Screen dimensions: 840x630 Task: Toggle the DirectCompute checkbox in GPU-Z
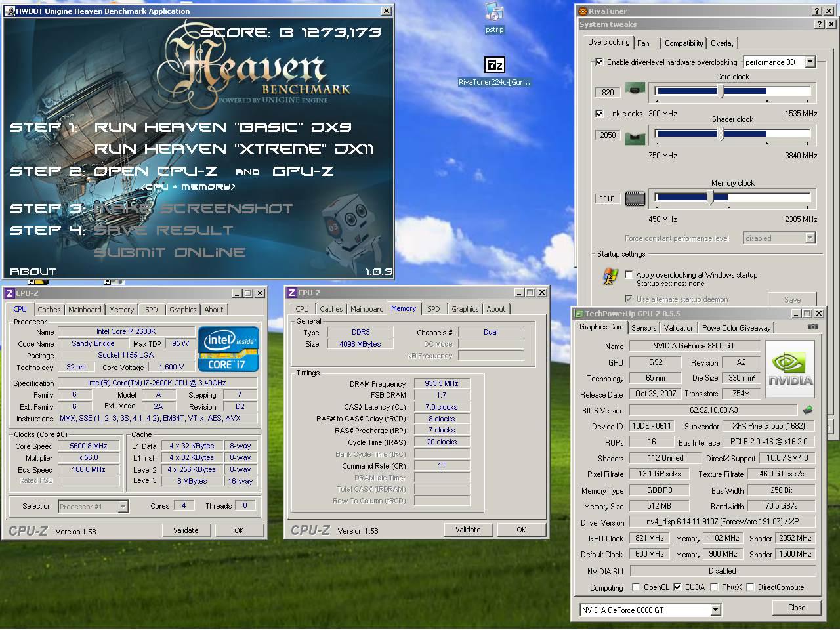pyautogui.click(x=750, y=587)
